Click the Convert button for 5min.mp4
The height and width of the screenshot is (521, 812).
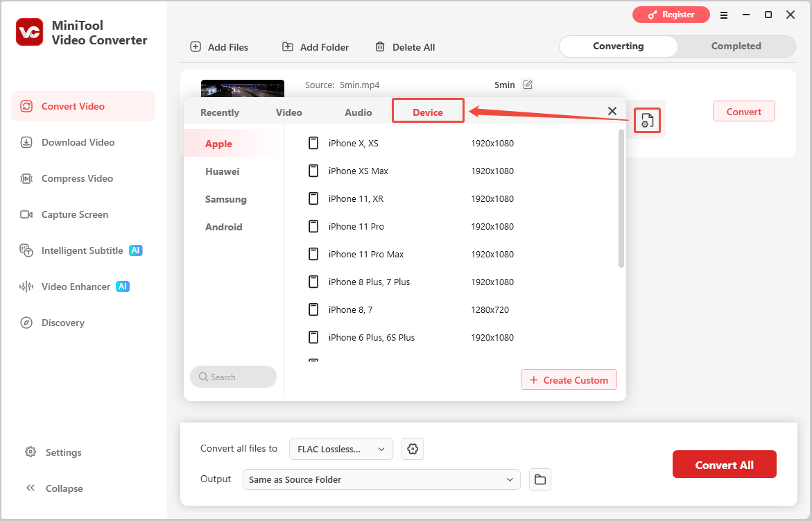point(743,112)
